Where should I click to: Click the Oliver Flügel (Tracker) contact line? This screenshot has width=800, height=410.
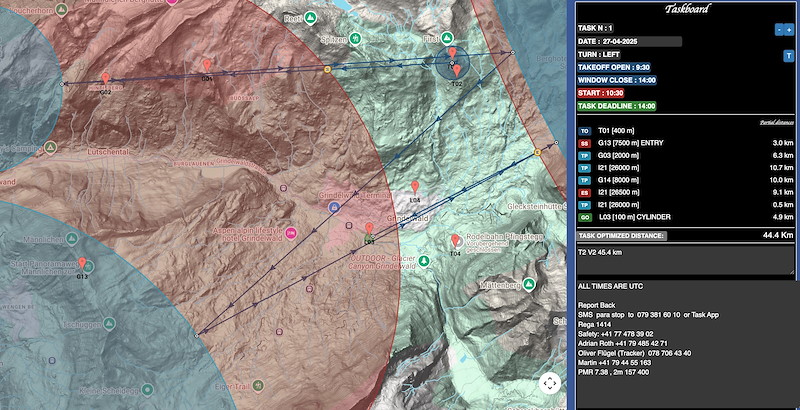click(x=635, y=353)
